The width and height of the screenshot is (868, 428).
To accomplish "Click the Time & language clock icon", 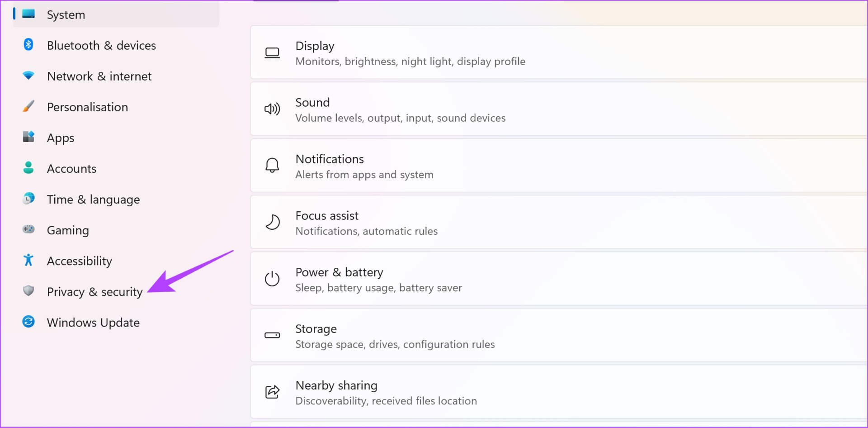I will pyautogui.click(x=28, y=198).
